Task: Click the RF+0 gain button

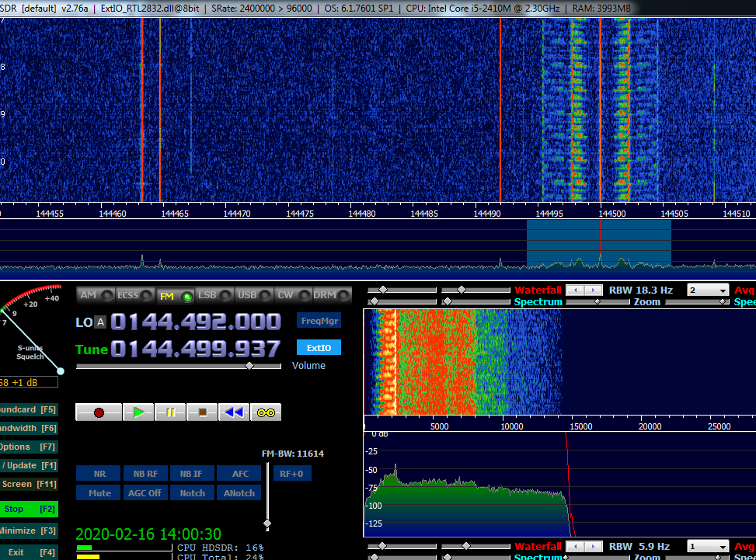Action: pyautogui.click(x=292, y=474)
